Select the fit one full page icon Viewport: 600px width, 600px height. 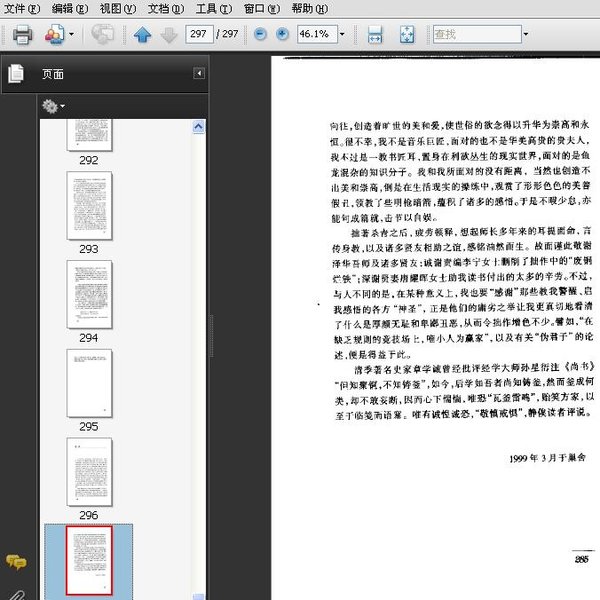pos(407,35)
